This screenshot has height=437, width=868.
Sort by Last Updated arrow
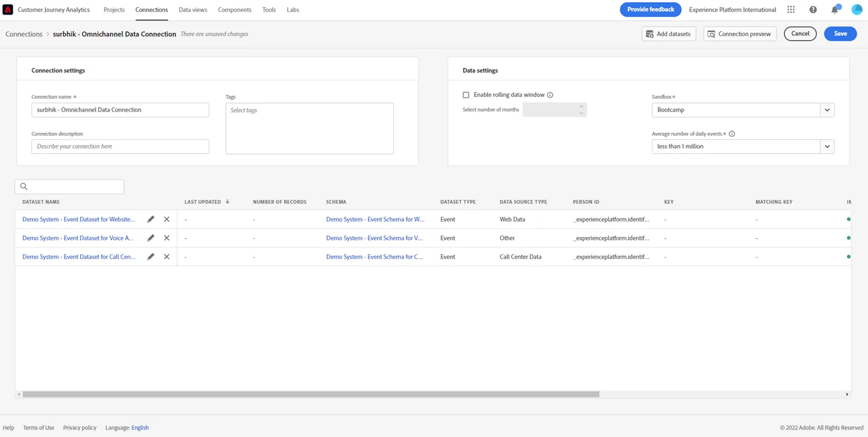coord(228,202)
